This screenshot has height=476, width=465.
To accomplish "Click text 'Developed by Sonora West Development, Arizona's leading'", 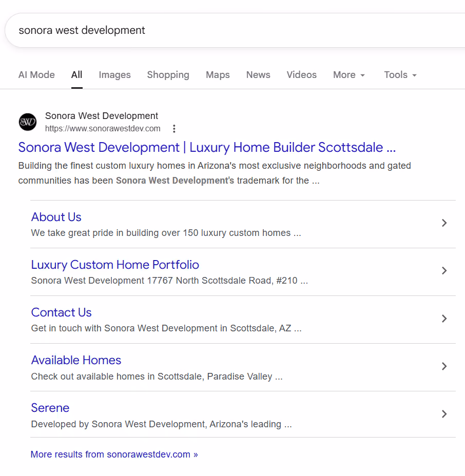I will tap(156, 424).
